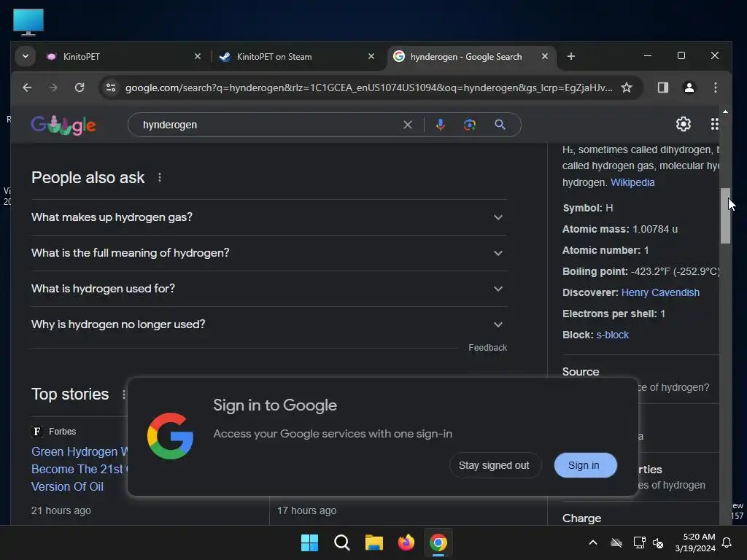Open the Henry Cavendish discoverer link
747x560 pixels.
tap(660, 292)
